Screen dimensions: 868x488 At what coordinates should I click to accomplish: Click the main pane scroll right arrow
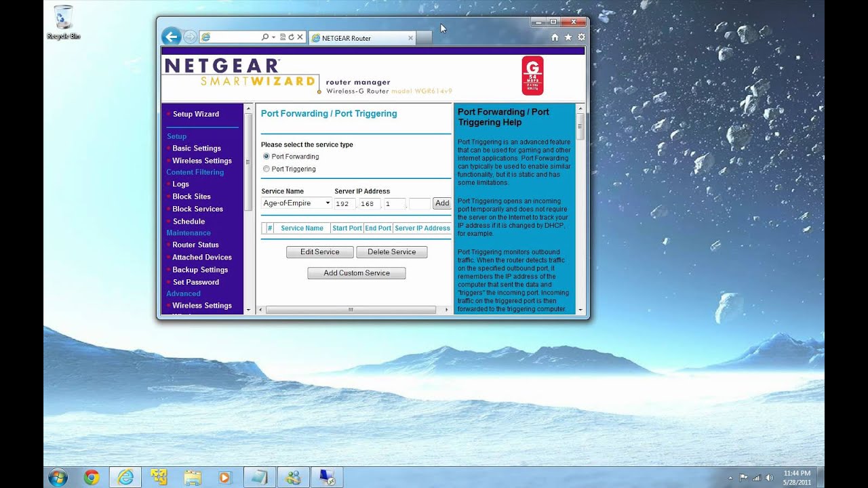[446, 310]
